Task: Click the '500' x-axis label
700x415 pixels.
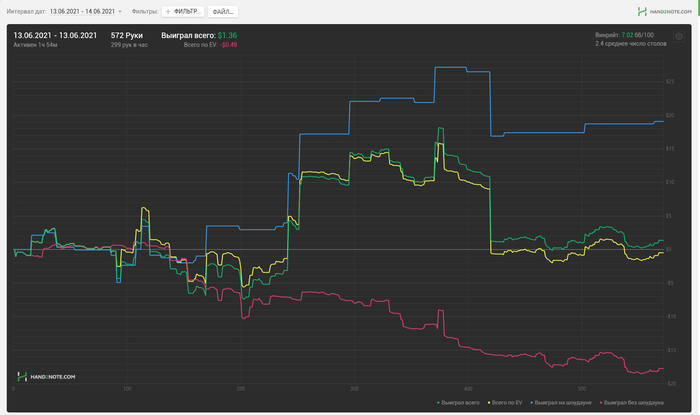Action: tap(582, 389)
